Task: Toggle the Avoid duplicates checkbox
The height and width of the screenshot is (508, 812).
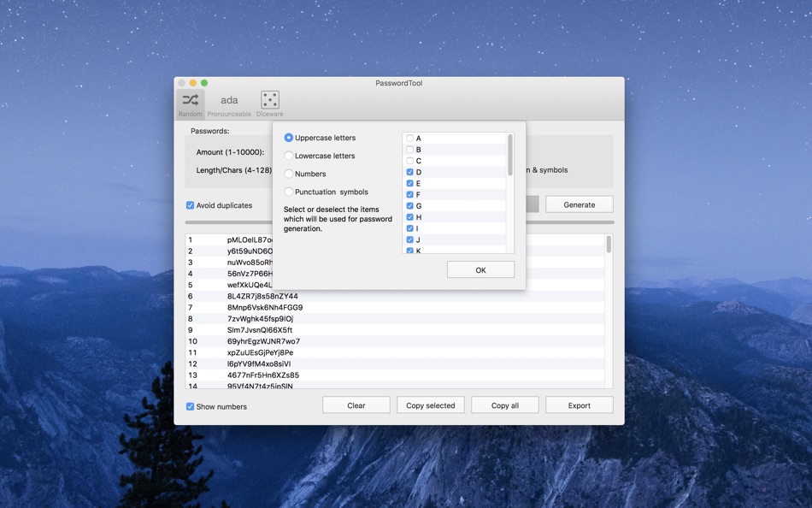Action: [x=190, y=205]
